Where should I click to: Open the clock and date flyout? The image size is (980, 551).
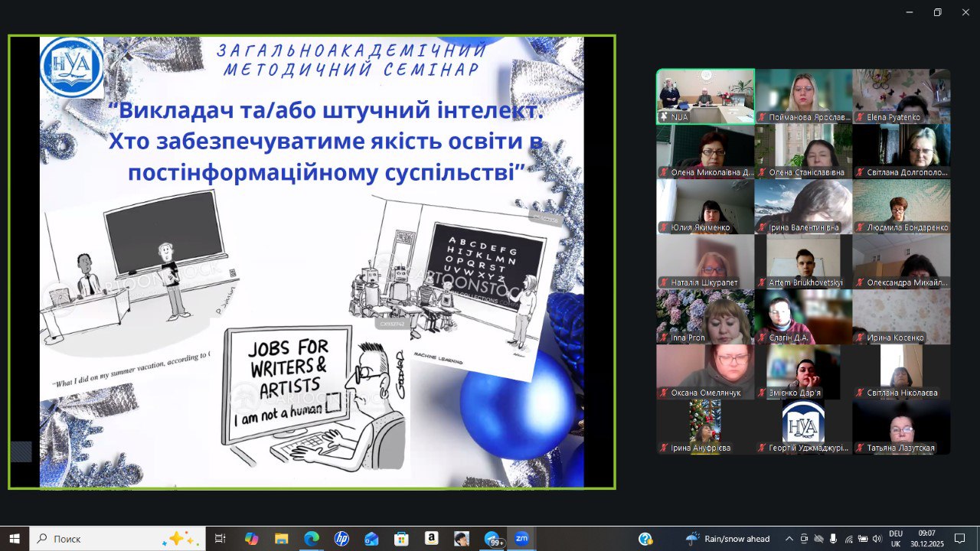927,539
